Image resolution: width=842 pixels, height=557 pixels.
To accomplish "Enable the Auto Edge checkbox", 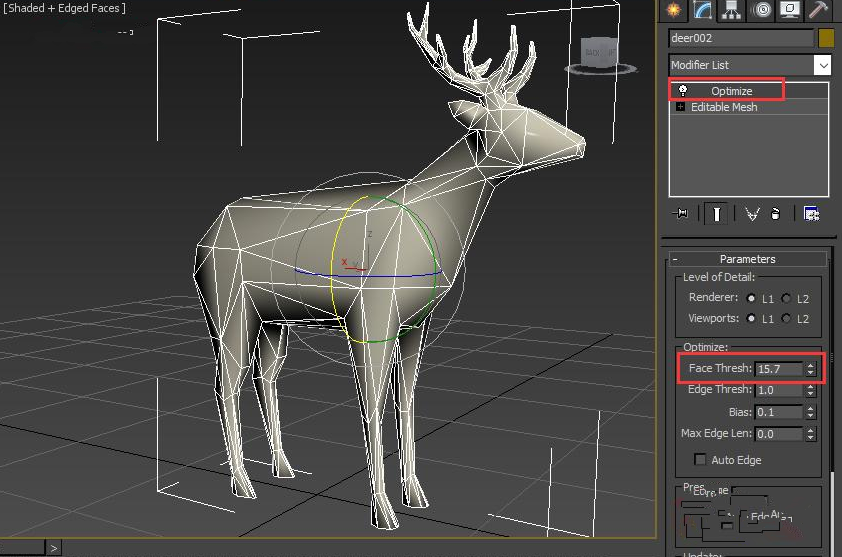I will click(x=700, y=460).
